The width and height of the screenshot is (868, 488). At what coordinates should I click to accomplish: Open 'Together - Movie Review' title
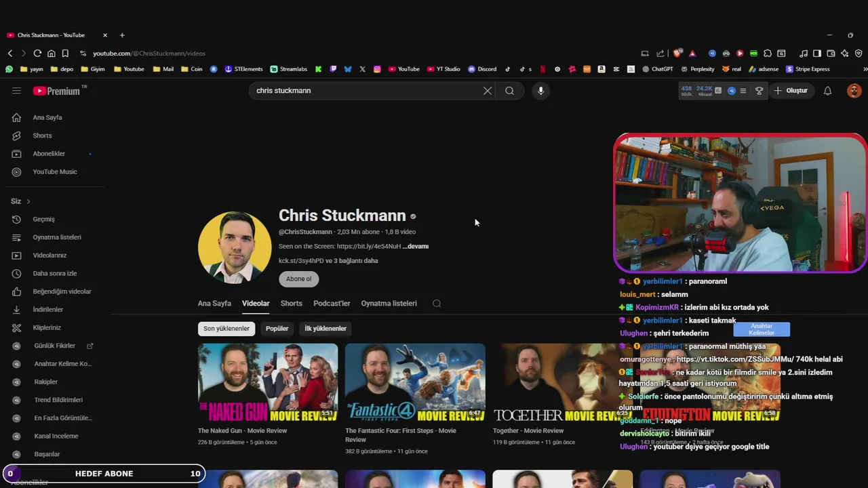click(528, 431)
